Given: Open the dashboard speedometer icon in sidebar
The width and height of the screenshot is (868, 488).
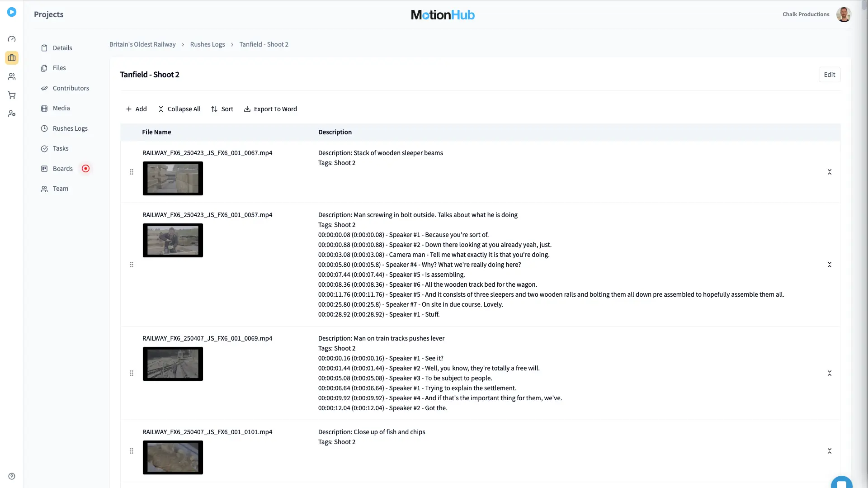Looking at the screenshot, I should click(12, 39).
